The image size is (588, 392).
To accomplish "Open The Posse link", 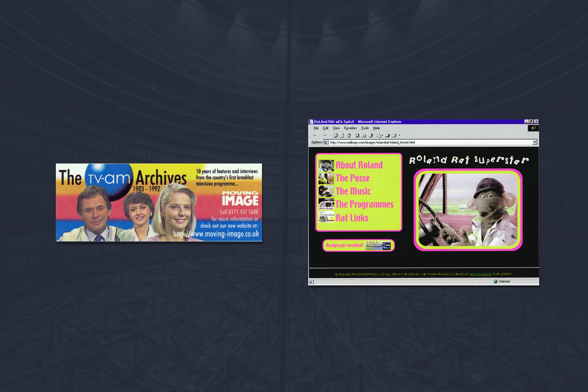I will pos(353,178).
